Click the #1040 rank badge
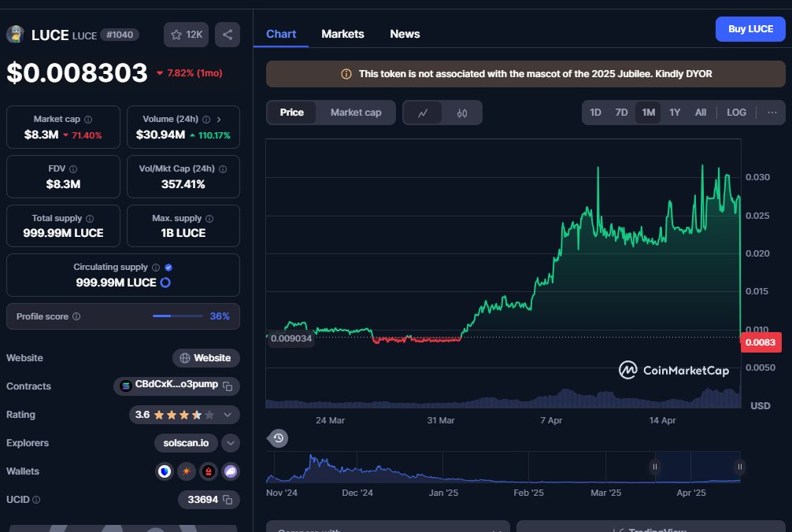Image resolution: width=792 pixels, height=532 pixels. point(120,35)
